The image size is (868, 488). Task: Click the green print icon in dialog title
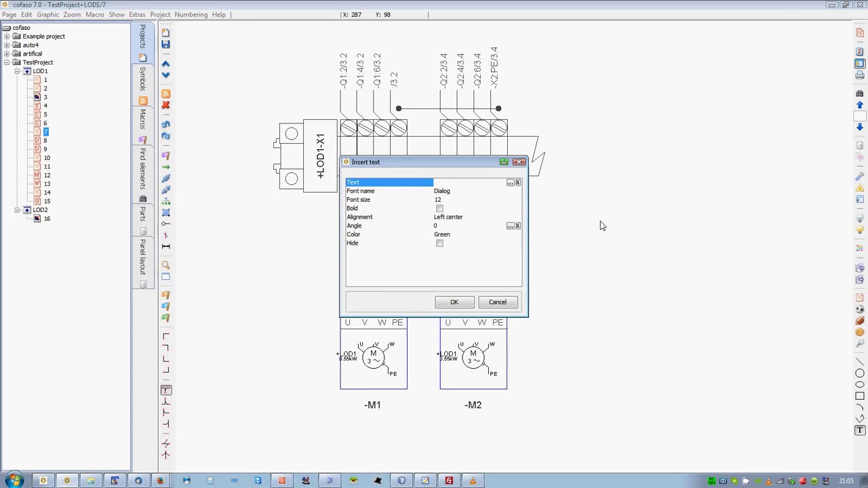click(504, 162)
